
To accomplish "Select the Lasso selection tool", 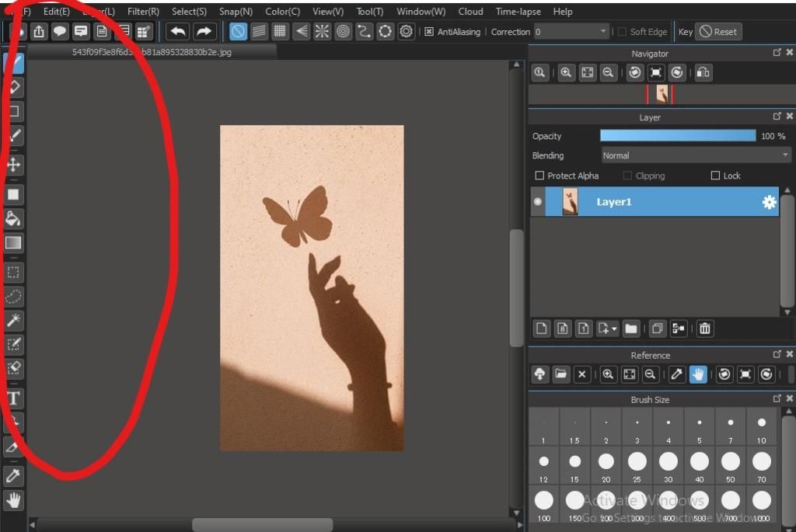I will [14, 296].
